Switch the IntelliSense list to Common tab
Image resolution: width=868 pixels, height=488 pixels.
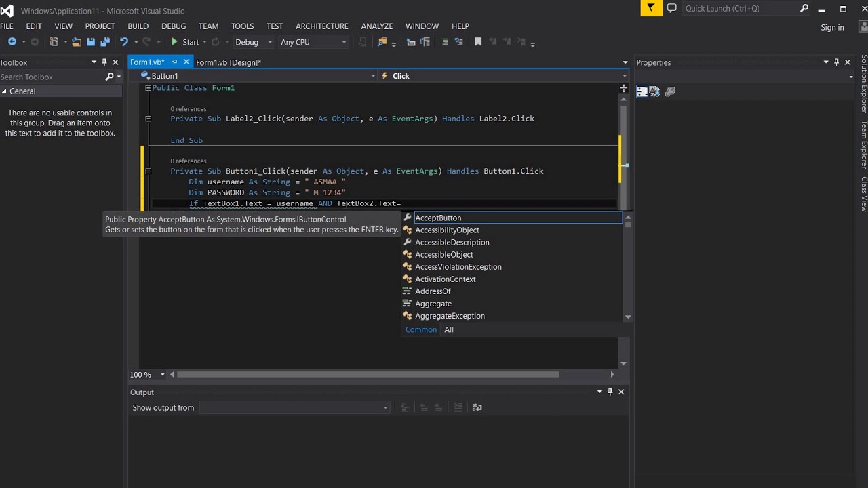tap(421, 330)
